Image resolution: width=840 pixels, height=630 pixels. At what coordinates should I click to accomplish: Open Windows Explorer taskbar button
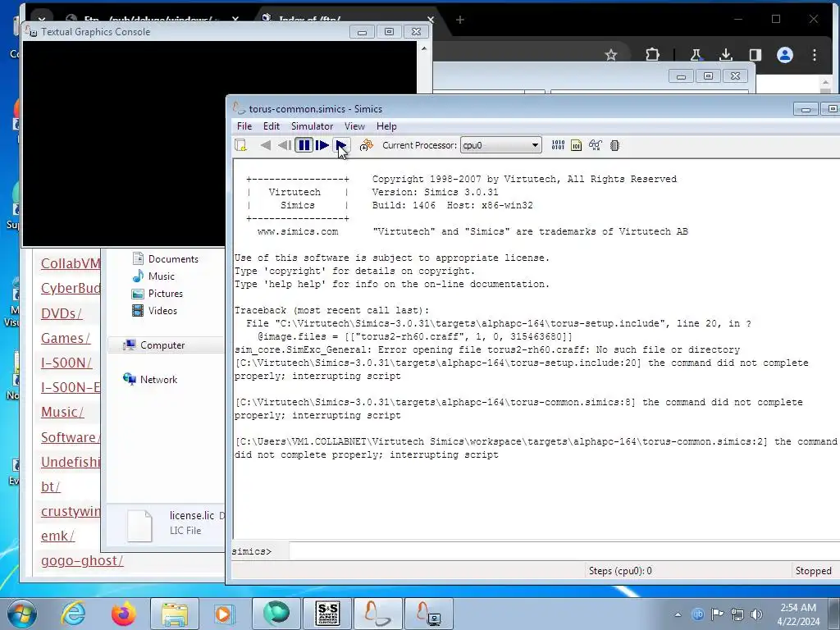(175, 614)
